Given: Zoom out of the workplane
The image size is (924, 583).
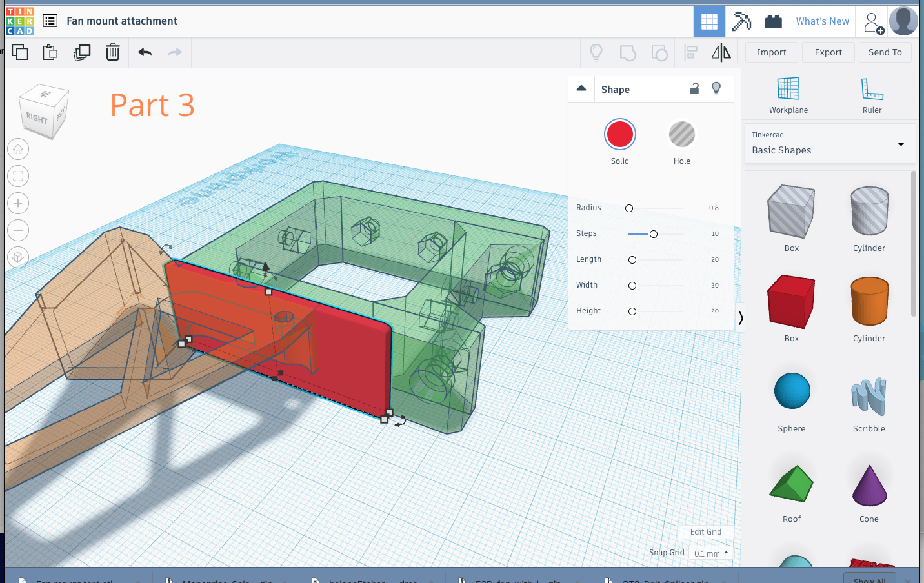Looking at the screenshot, I should coord(18,230).
